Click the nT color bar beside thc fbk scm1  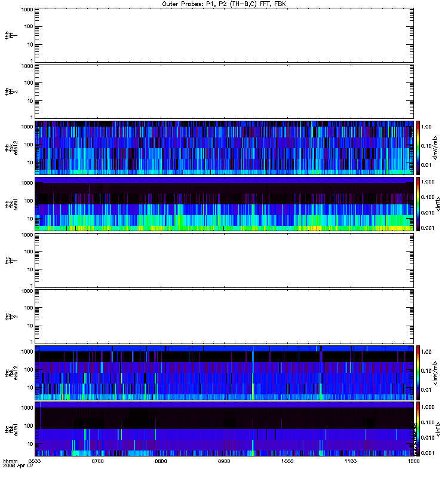418,429
